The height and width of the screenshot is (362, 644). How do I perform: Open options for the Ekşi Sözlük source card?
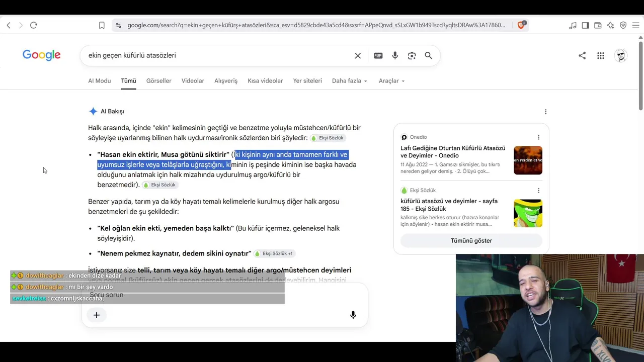pyautogui.click(x=538, y=191)
